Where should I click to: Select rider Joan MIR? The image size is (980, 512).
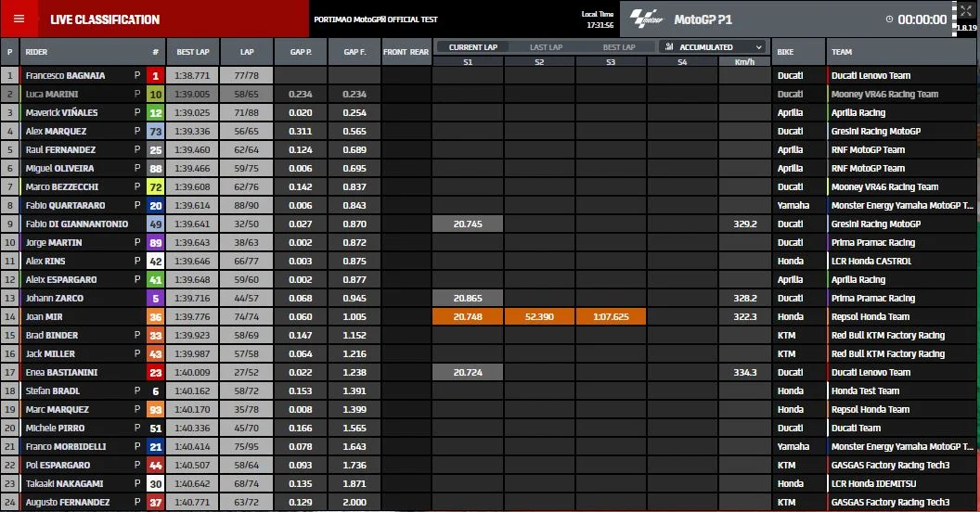tap(44, 316)
